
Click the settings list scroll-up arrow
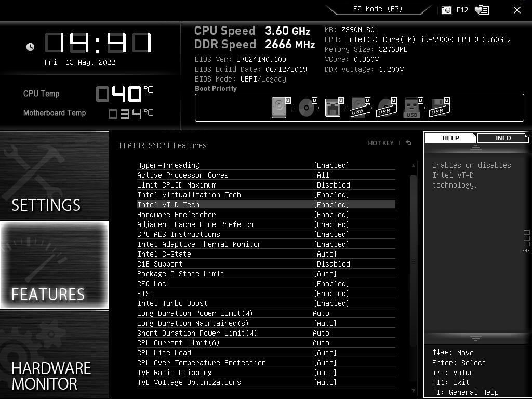413,166
